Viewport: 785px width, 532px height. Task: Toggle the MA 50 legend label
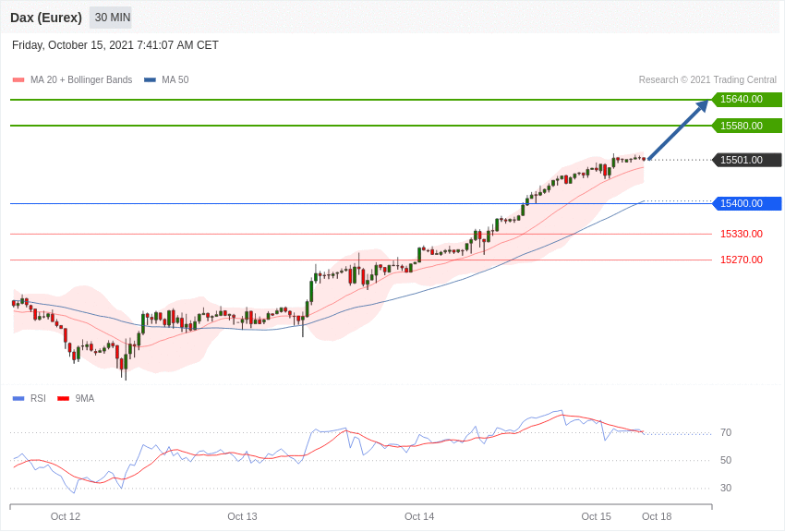[x=175, y=80]
